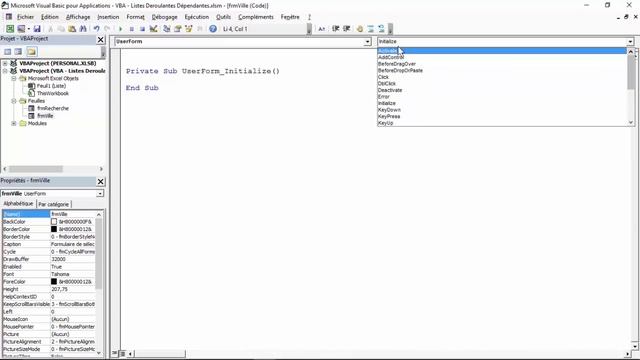The image size is (640, 360).
Task: Select AddControl in the events list
Action: point(502,57)
